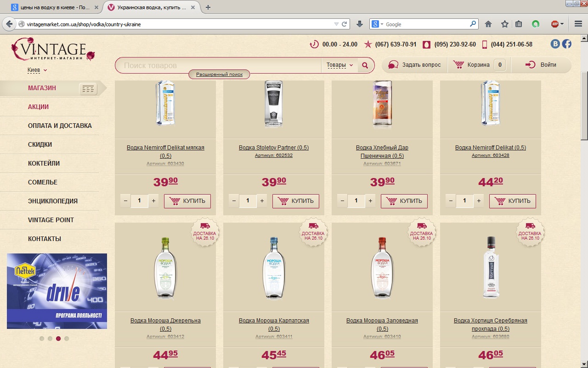
Task: Open the СКИДКИ menu item
Action: 40,144
